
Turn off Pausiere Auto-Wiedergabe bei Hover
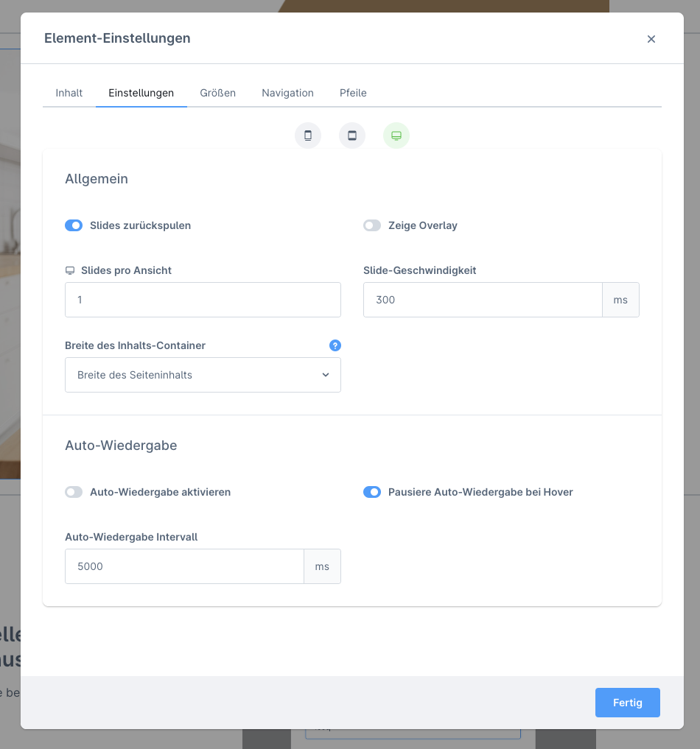(x=372, y=492)
